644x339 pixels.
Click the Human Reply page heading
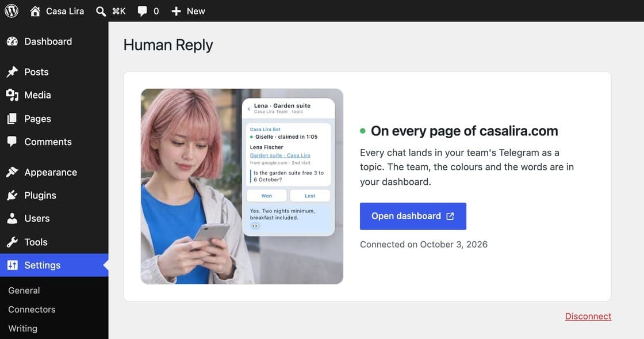coord(168,45)
